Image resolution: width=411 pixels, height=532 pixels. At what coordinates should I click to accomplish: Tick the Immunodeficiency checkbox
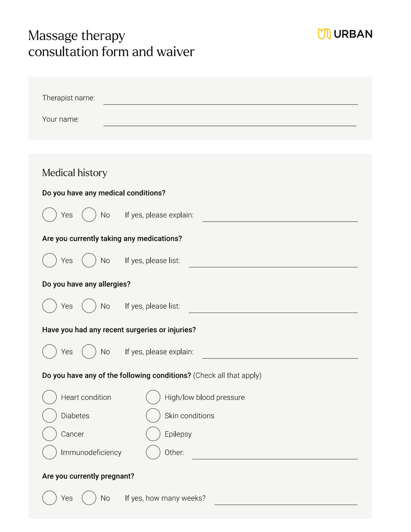click(49, 452)
